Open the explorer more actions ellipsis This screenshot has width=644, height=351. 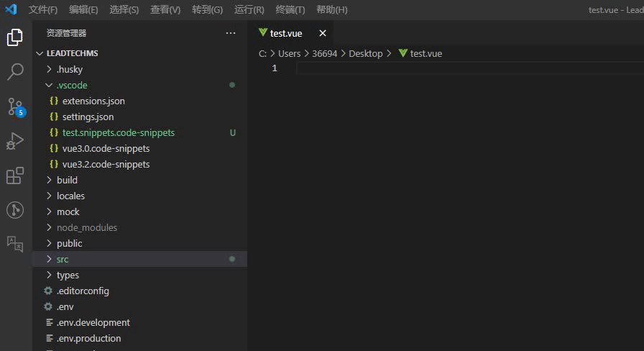tap(231, 33)
